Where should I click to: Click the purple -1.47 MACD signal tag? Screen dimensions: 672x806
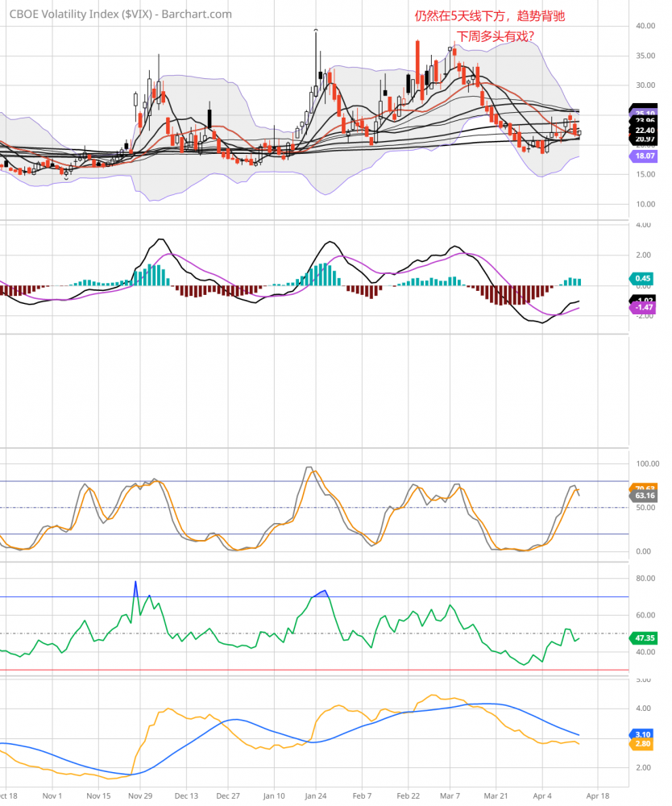coord(641,307)
